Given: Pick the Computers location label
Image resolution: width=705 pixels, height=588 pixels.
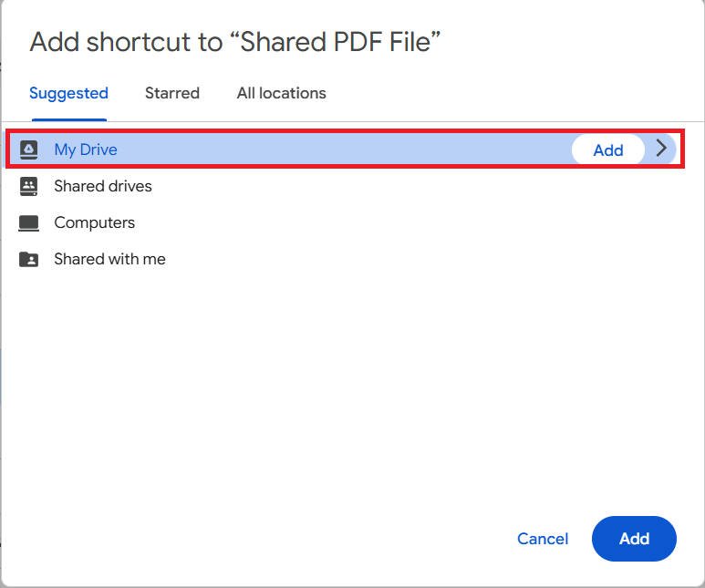Looking at the screenshot, I should coord(94,222).
